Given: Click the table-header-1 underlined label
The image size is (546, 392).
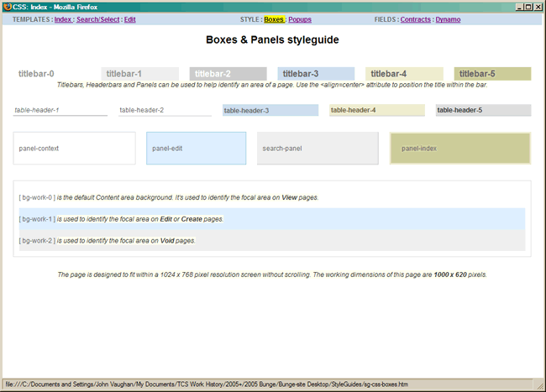Looking at the screenshot, I should [60, 110].
